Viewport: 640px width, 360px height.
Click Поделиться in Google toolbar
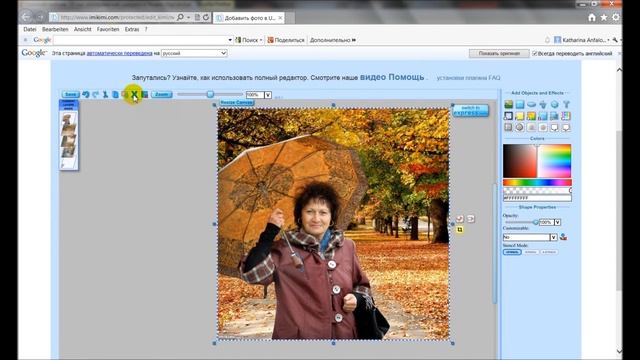[x=286, y=40]
